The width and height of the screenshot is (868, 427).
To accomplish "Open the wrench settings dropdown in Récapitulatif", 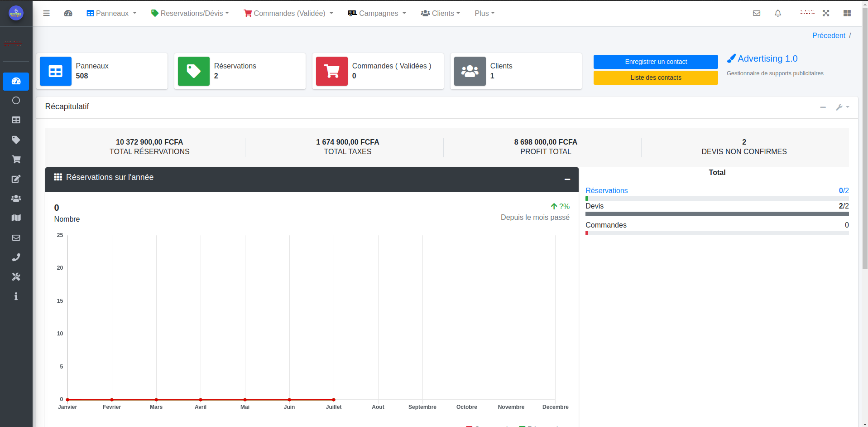I will [842, 107].
